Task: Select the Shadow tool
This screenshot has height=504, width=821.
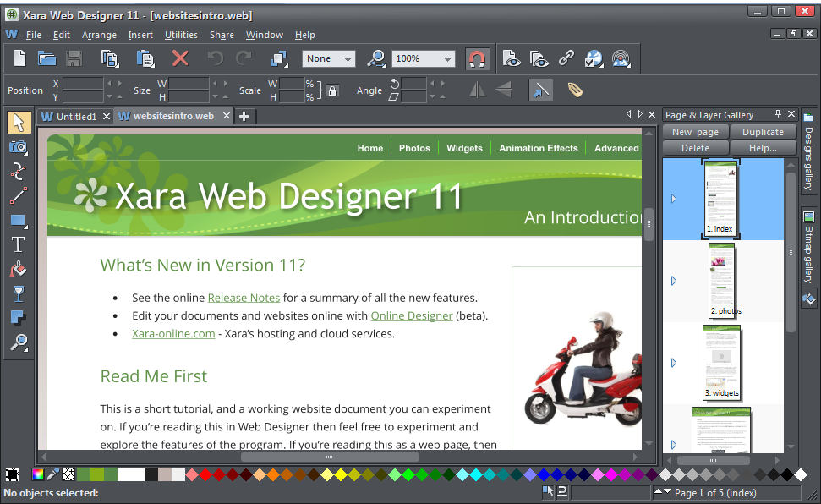Action: pos(19,318)
